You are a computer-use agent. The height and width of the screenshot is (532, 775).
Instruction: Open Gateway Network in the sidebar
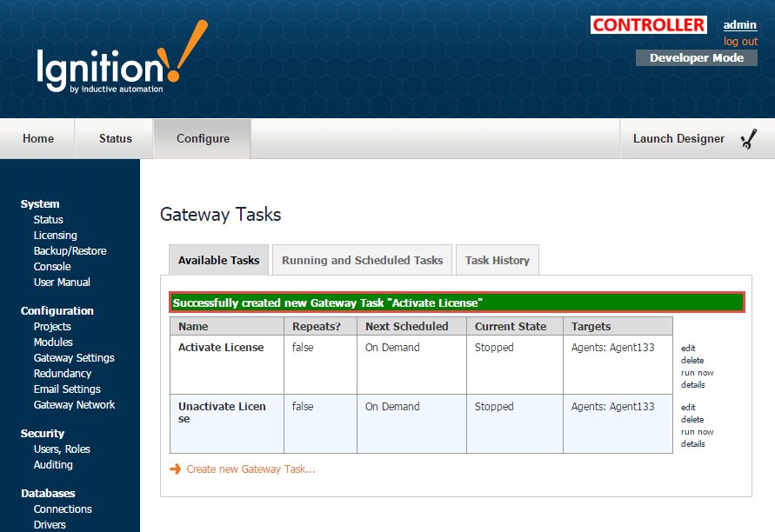74,405
